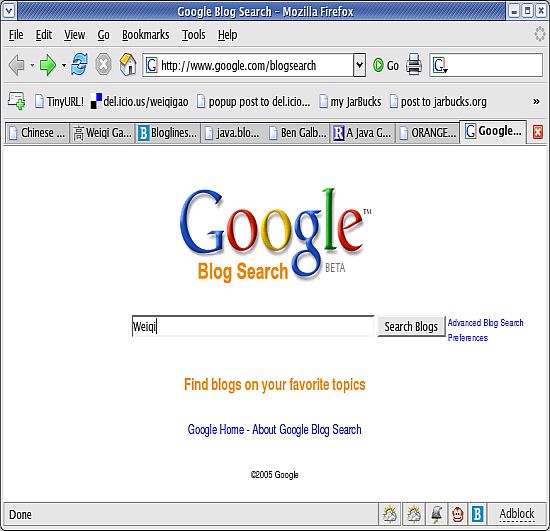Select the Google... tab

tap(493, 132)
